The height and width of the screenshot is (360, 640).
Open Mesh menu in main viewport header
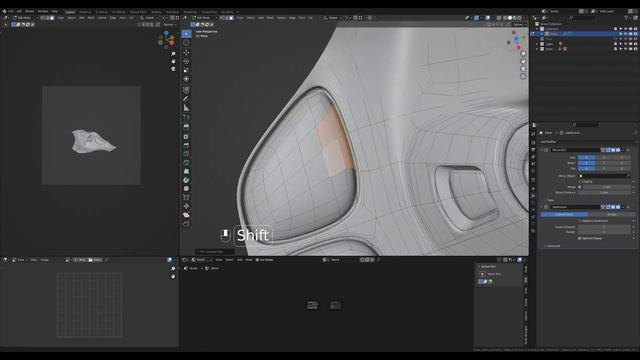tap(270, 18)
